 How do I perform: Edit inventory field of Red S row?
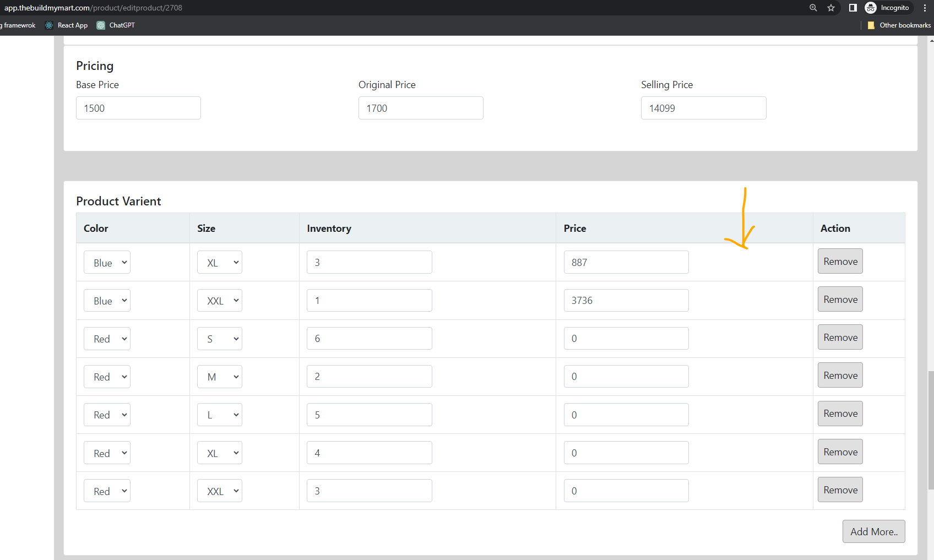point(370,338)
